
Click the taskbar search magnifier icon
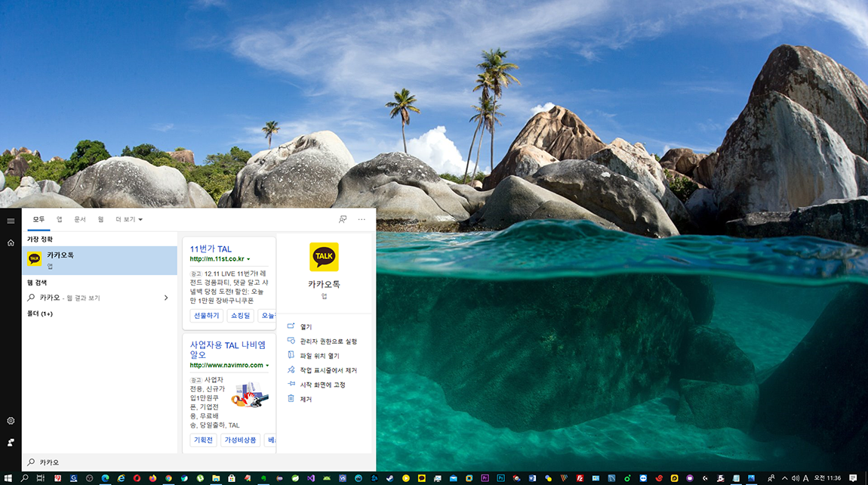point(24,477)
